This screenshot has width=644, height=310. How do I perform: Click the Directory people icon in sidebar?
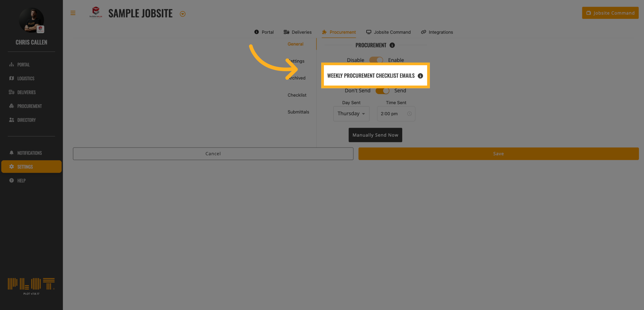(12, 120)
